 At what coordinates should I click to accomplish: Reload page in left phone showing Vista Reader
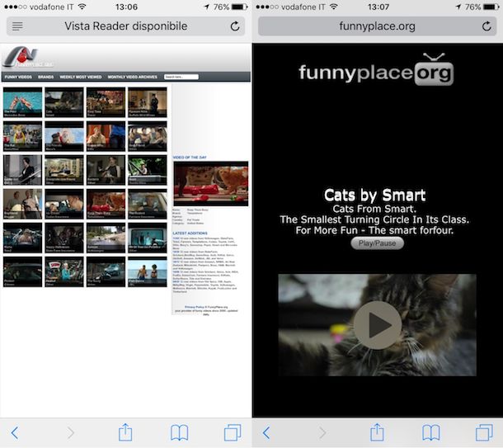(235, 26)
